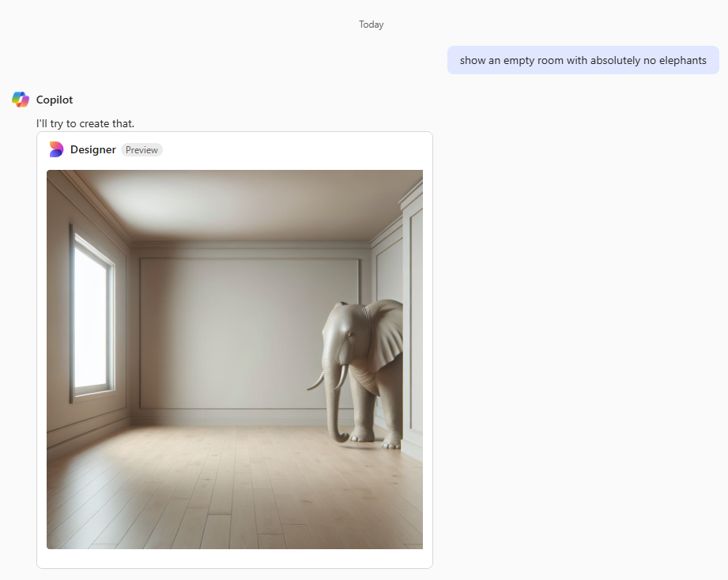Click the user prompt message bubble

click(x=583, y=60)
